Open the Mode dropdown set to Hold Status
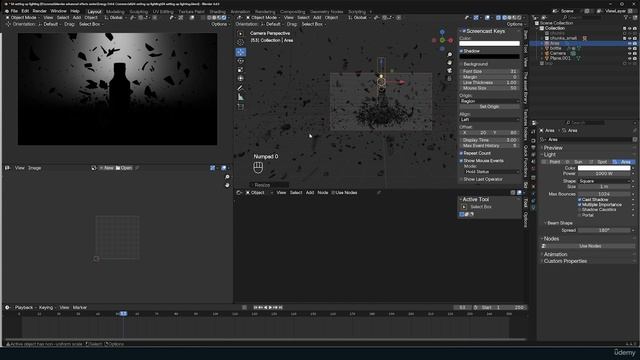 (x=492, y=172)
